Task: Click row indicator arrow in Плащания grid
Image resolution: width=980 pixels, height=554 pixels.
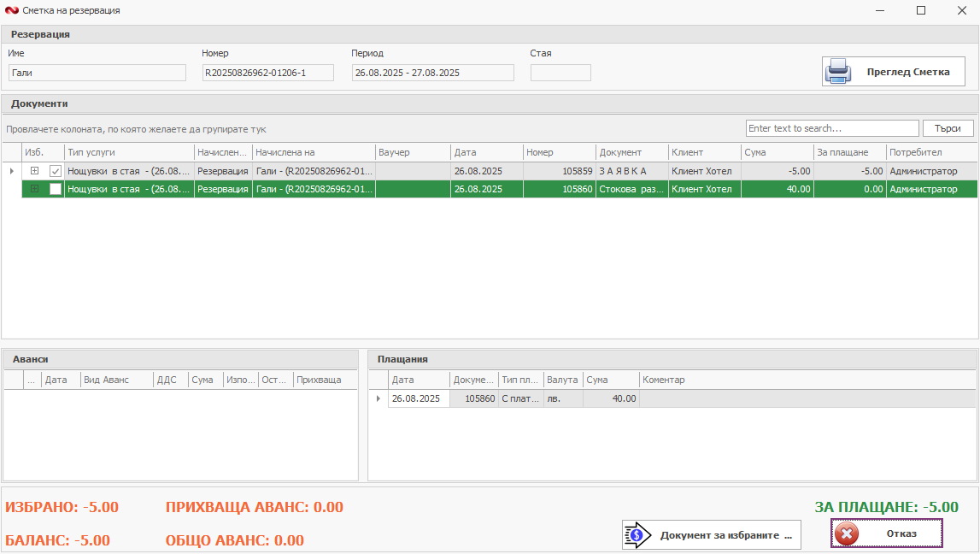Action: [x=379, y=398]
